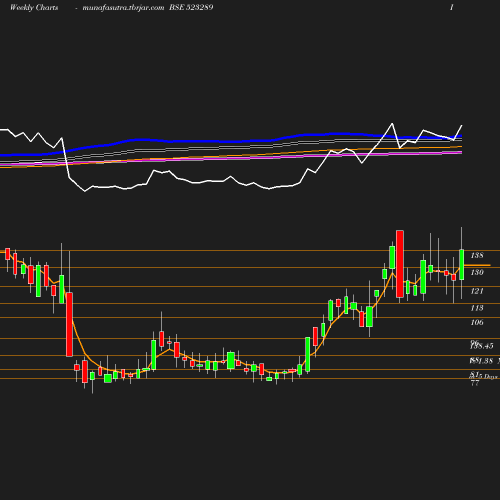Click the munafasutra.tbrjar.com source label
Viewport: 500px width, 500px height.
coord(123,7)
